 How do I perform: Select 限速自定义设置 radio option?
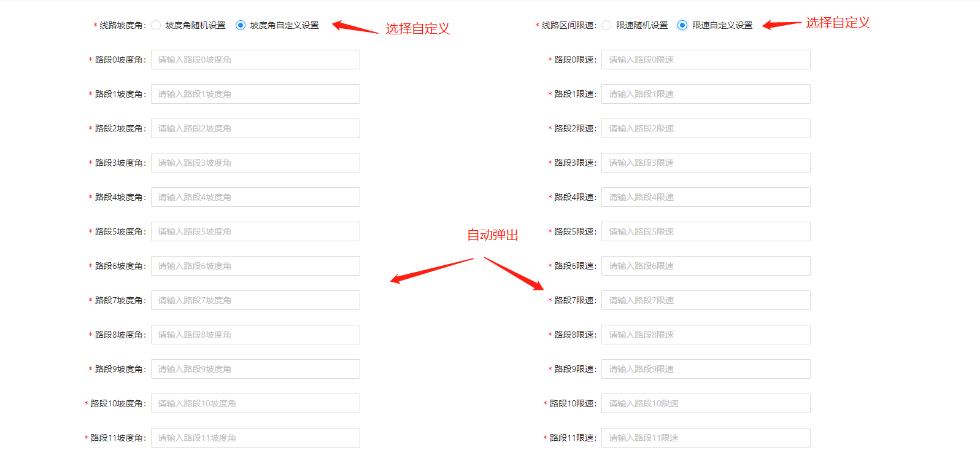tap(682, 25)
